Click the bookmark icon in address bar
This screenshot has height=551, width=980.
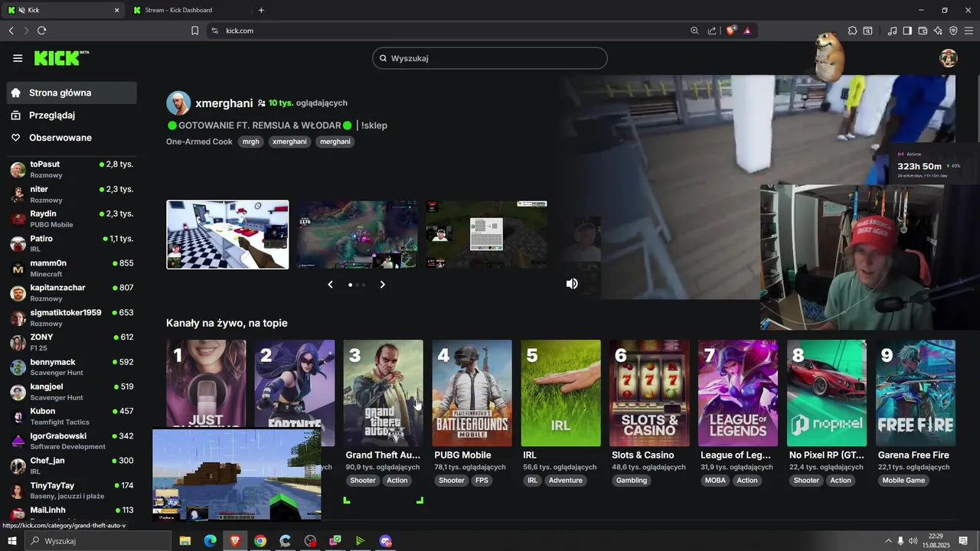pyautogui.click(x=194, y=31)
